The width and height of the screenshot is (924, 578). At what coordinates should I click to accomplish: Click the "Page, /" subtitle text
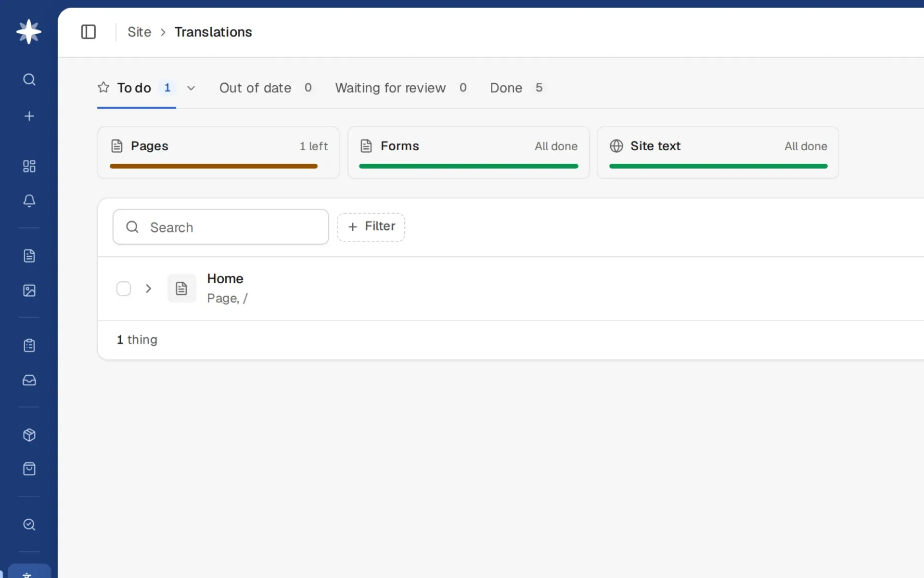227,298
